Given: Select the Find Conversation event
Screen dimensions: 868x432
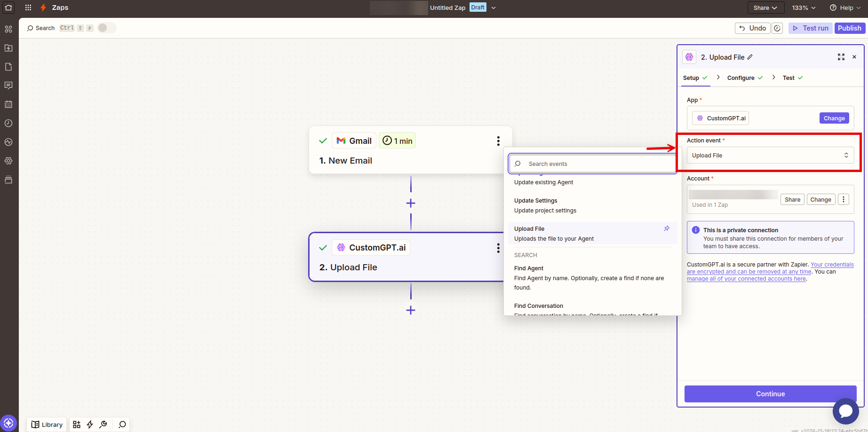Looking at the screenshot, I should coord(593,308).
